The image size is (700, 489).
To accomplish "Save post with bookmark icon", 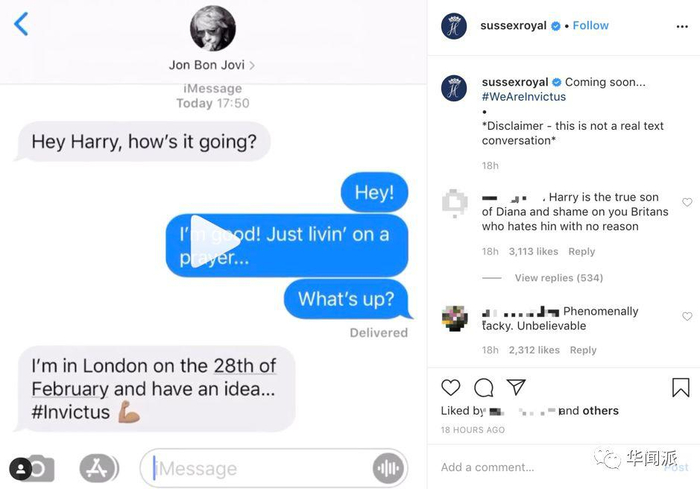I will click(681, 387).
